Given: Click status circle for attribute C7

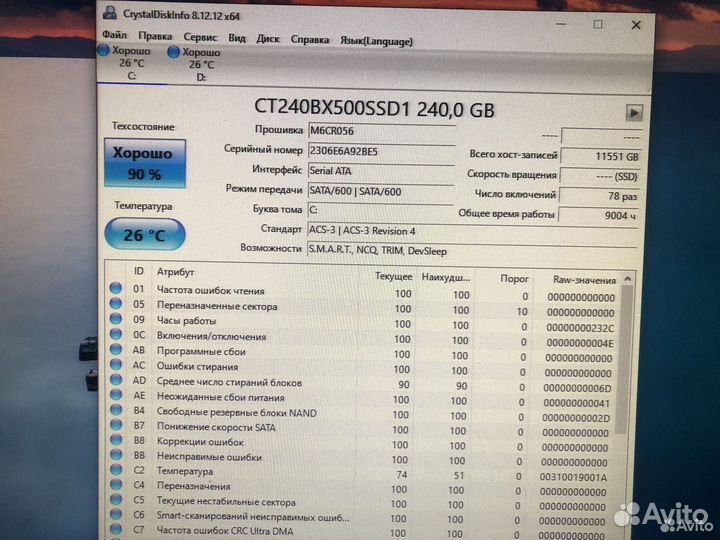Looking at the screenshot, I should pyautogui.click(x=116, y=529).
